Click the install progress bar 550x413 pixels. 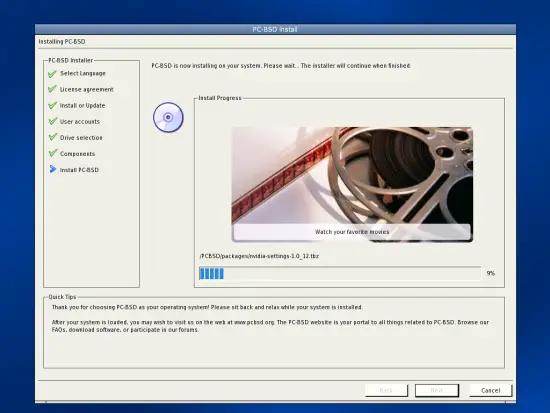[x=340, y=273]
